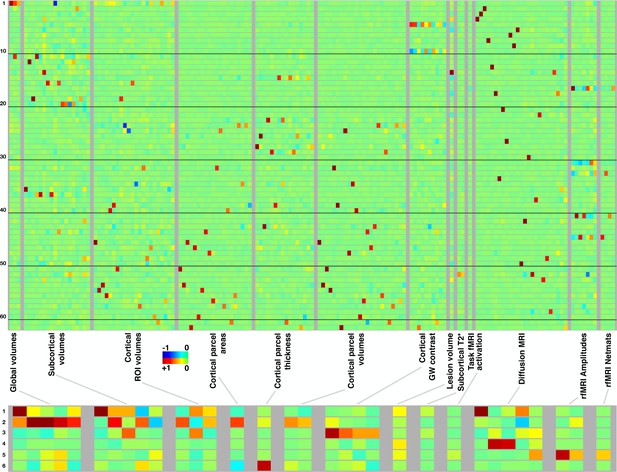Click row label 3 of bottom matrix
Viewport: 617px width, 472px height.
click(3, 433)
